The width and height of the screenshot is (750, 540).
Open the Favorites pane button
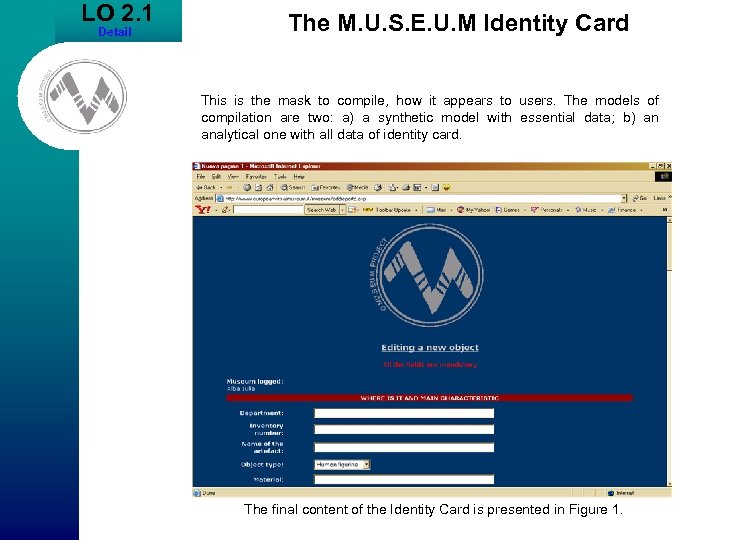tap(326, 187)
